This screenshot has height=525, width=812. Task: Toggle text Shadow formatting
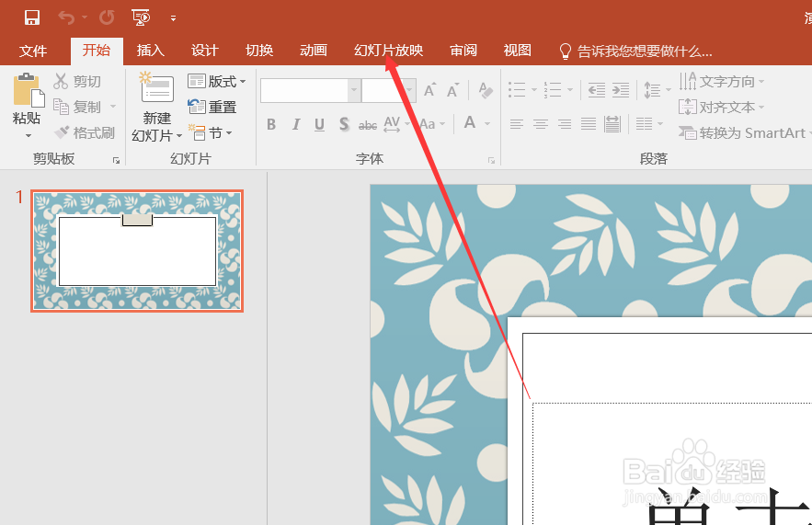coord(344,124)
